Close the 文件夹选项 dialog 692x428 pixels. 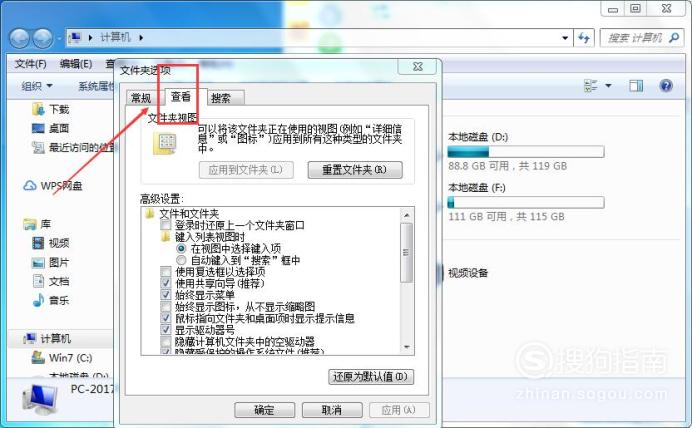[417, 67]
